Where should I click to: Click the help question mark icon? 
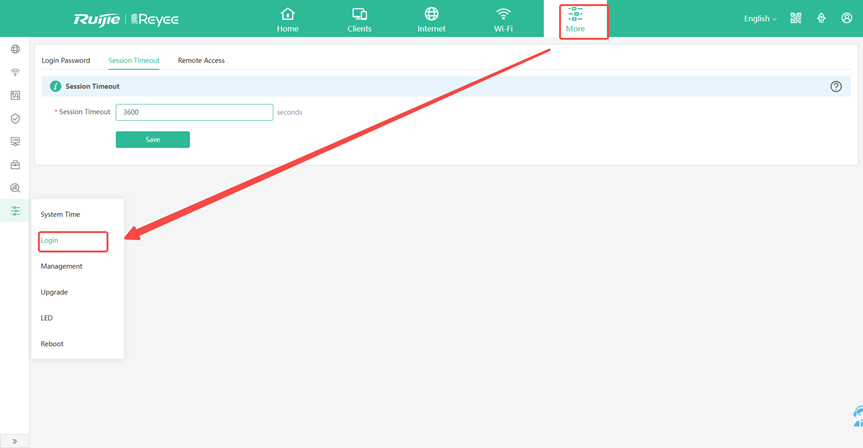(x=836, y=87)
